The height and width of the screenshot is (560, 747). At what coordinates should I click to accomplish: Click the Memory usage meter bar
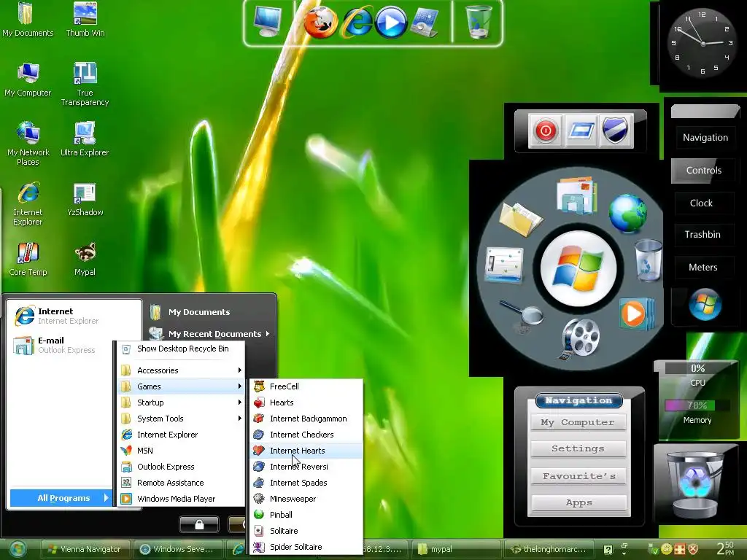click(x=697, y=405)
